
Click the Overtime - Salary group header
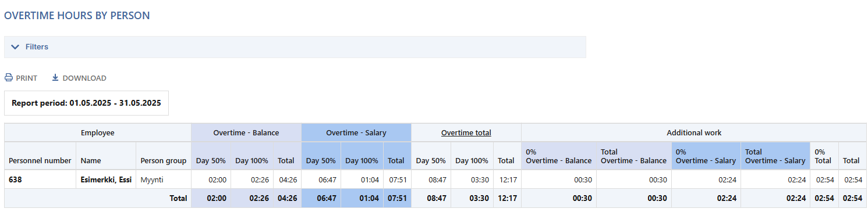click(x=356, y=132)
